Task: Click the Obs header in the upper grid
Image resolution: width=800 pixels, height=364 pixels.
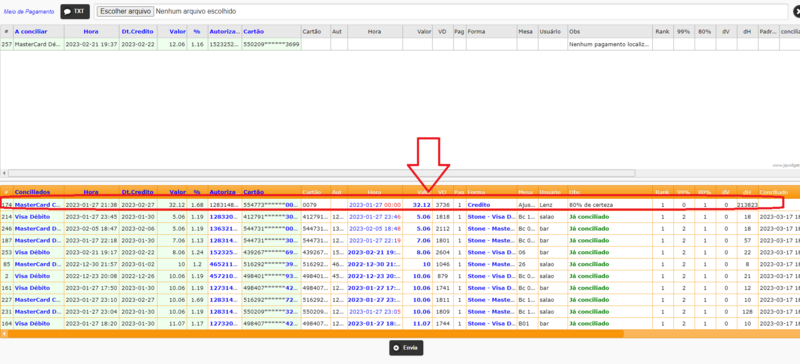Action: tap(574, 32)
